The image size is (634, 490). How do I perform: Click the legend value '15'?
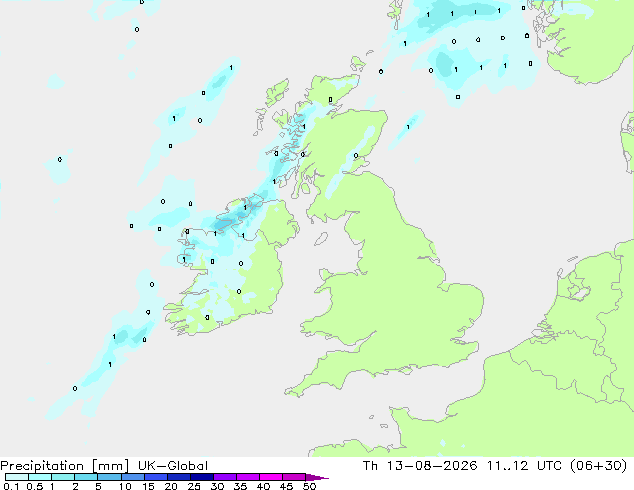click(x=148, y=486)
